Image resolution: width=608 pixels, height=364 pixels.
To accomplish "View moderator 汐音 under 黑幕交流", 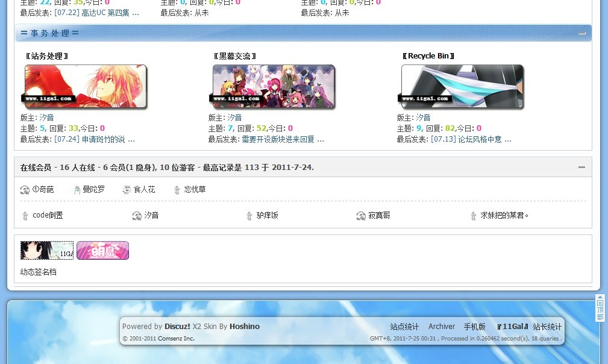I will coord(234,118).
